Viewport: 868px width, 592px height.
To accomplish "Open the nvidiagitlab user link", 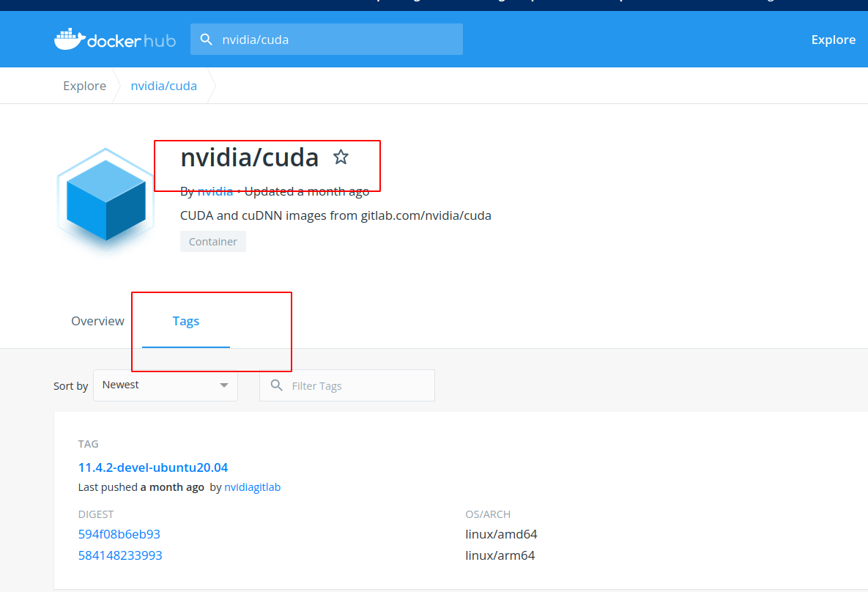I will (253, 487).
